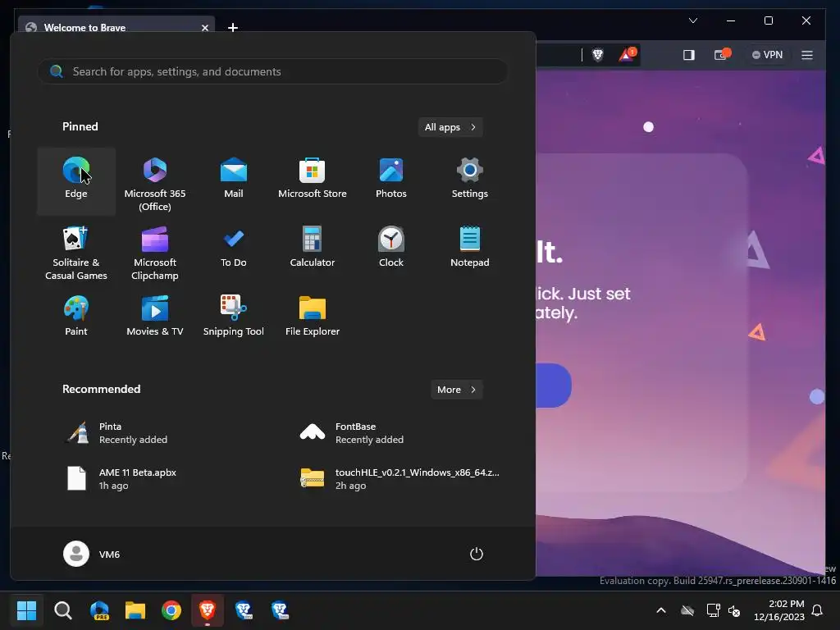This screenshot has height=630, width=840.
Task: Open Edge from pinned apps
Action: point(76,181)
